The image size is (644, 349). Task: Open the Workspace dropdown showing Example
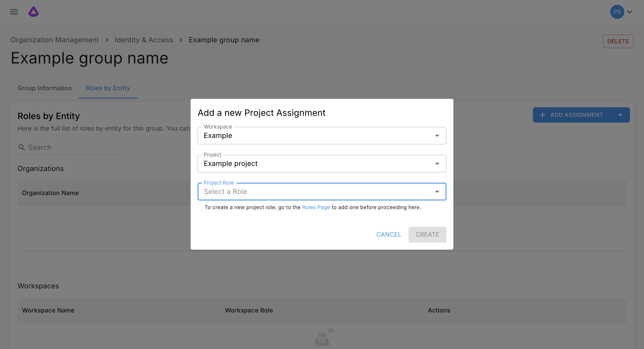pyautogui.click(x=322, y=136)
